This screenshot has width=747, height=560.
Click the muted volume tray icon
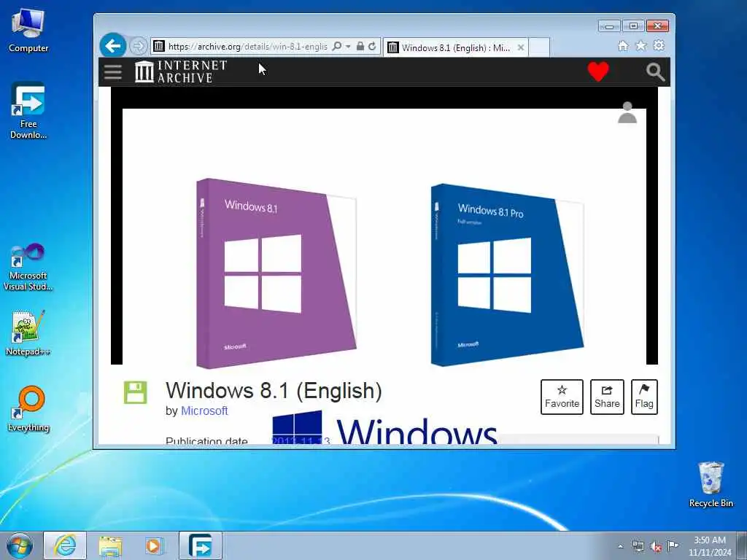[x=656, y=547]
